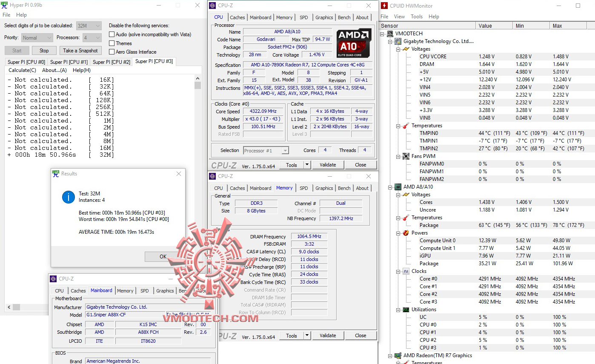
Task: Collapse the Gigabyte Technology tree node
Action: (391, 41)
